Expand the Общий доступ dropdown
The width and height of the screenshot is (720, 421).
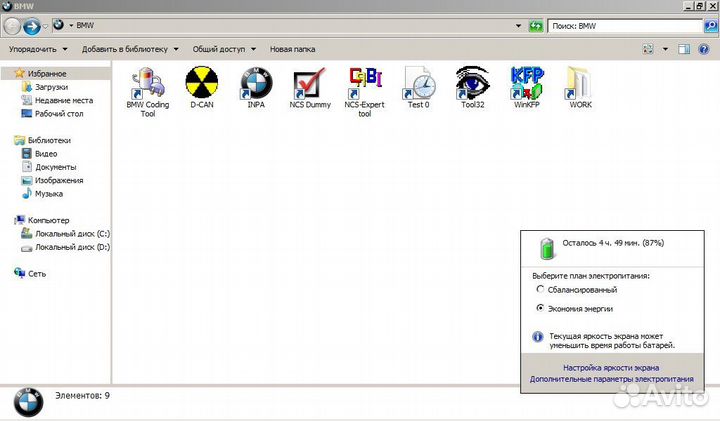point(224,49)
